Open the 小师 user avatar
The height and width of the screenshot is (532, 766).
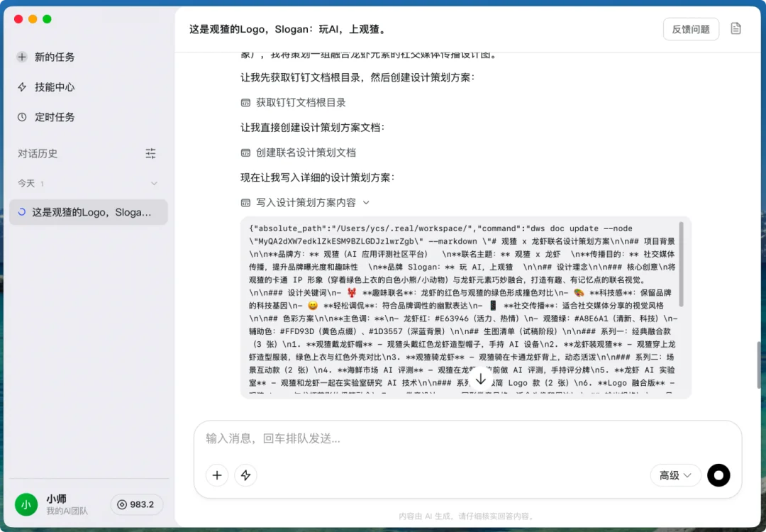coord(26,504)
